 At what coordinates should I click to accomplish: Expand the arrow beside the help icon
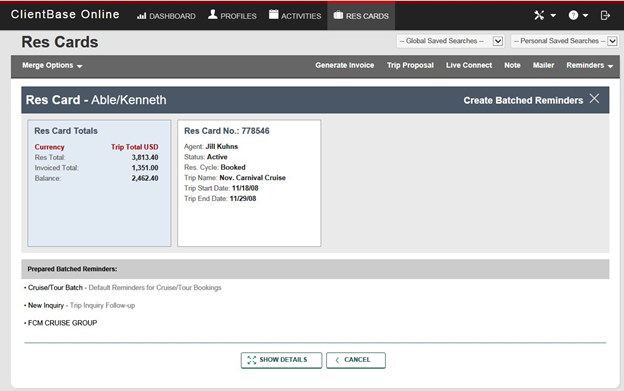(x=585, y=16)
